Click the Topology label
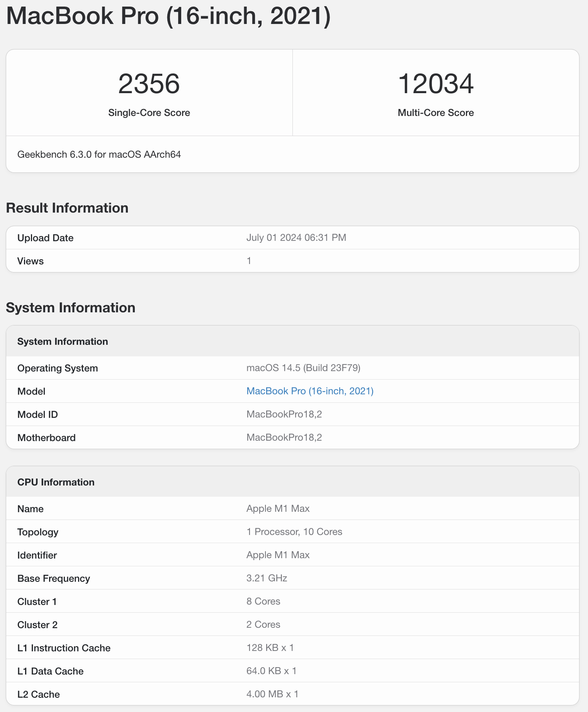This screenshot has width=588, height=712. pyautogui.click(x=38, y=532)
